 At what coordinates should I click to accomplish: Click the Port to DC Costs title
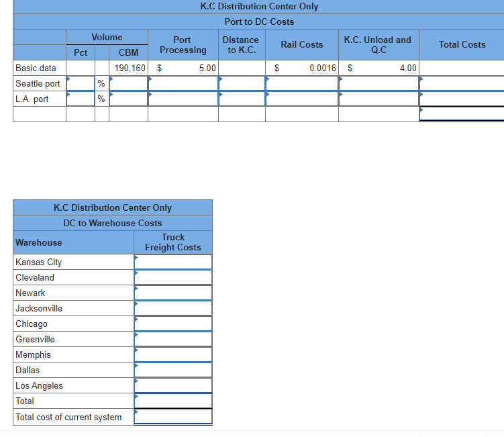click(x=259, y=21)
